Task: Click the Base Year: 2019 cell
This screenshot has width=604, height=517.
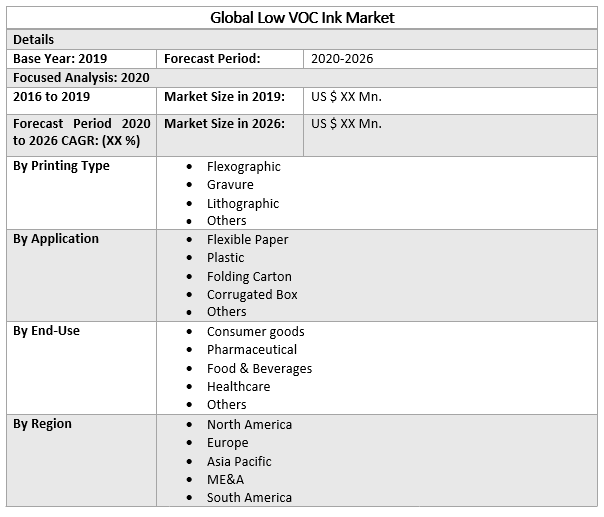Action: tap(60, 58)
